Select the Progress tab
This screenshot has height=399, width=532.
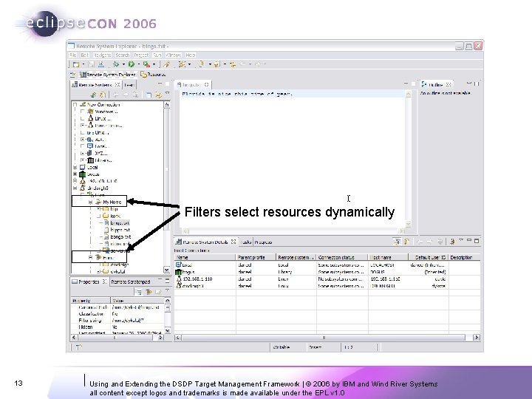pos(263,242)
